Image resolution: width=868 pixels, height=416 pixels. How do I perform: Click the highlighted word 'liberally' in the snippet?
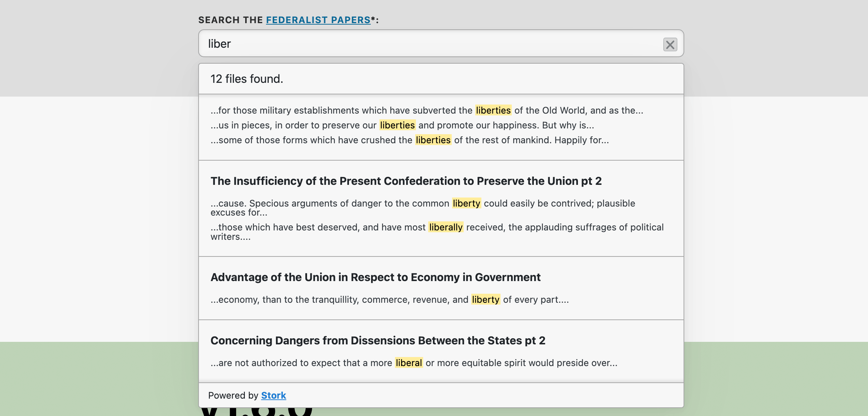click(446, 227)
